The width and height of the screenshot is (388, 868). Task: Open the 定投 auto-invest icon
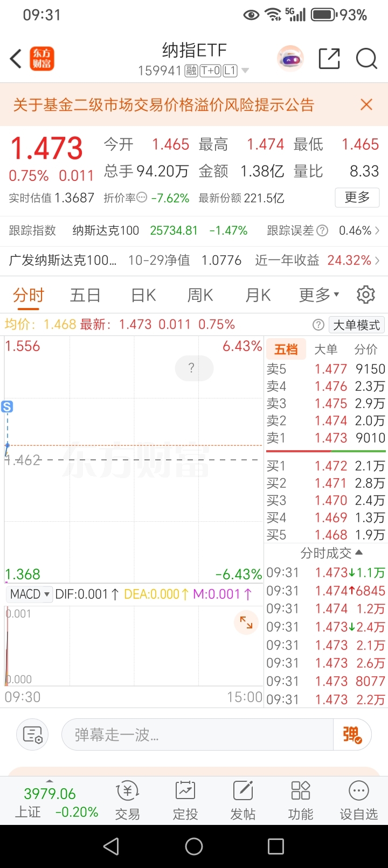[x=185, y=801]
